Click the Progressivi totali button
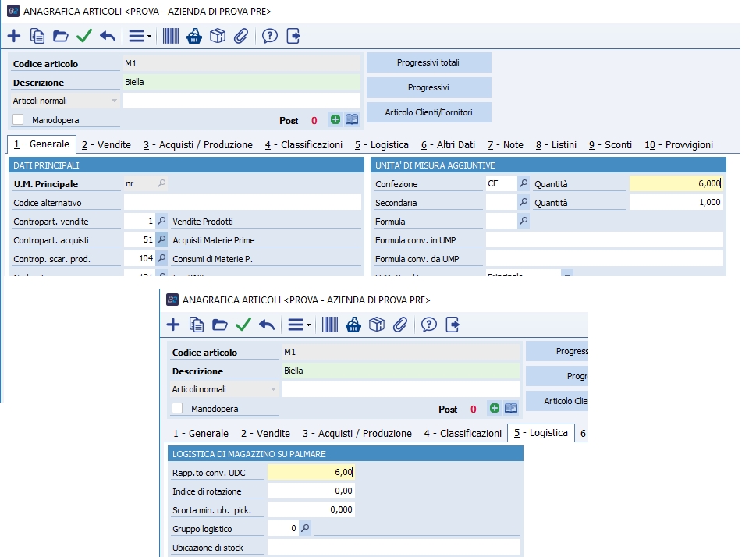This screenshot has height=557, width=756. tap(428, 62)
